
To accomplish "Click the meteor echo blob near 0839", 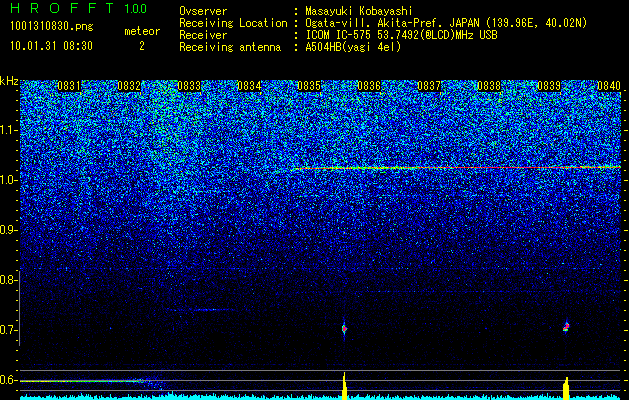I will 566,327.
